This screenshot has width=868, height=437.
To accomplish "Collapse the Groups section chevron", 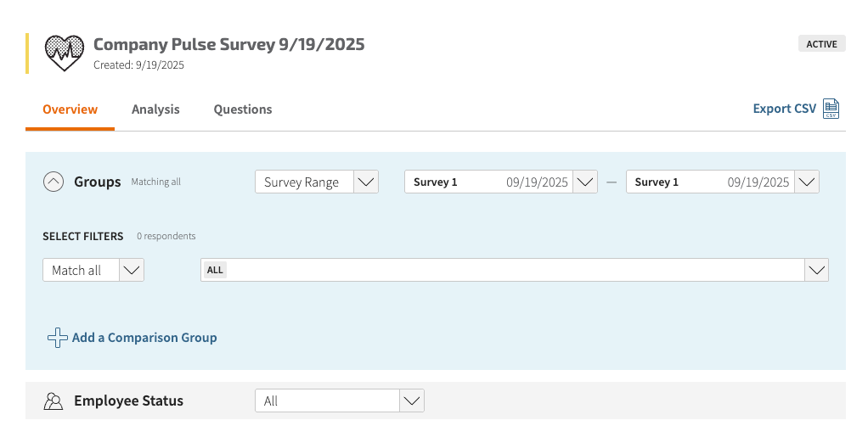I will [54, 182].
